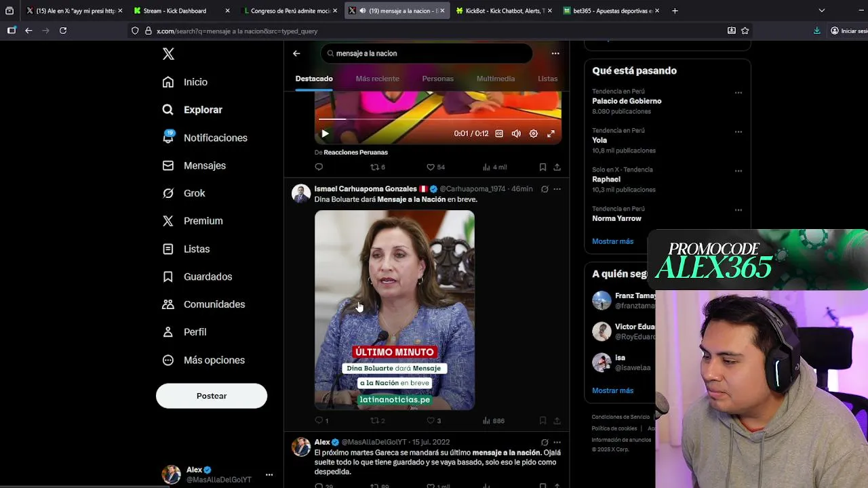Open the Yola trending topic
Image resolution: width=868 pixels, height=488 pixels.
click(x=599, y=140)
